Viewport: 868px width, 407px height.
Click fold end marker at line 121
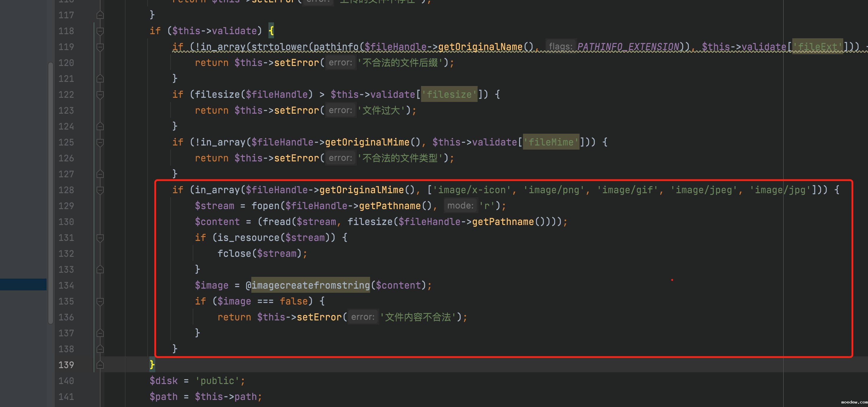click(x=100, y=79)
